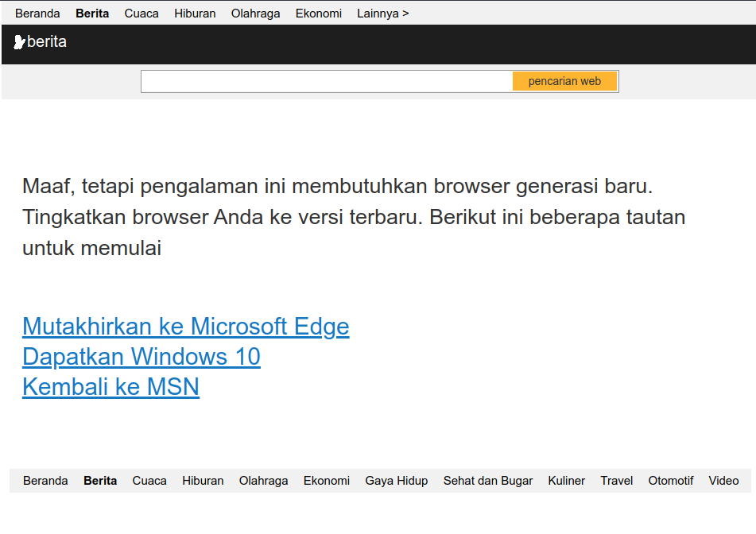Open Beranda from the top navigation

tap(37, 13)
